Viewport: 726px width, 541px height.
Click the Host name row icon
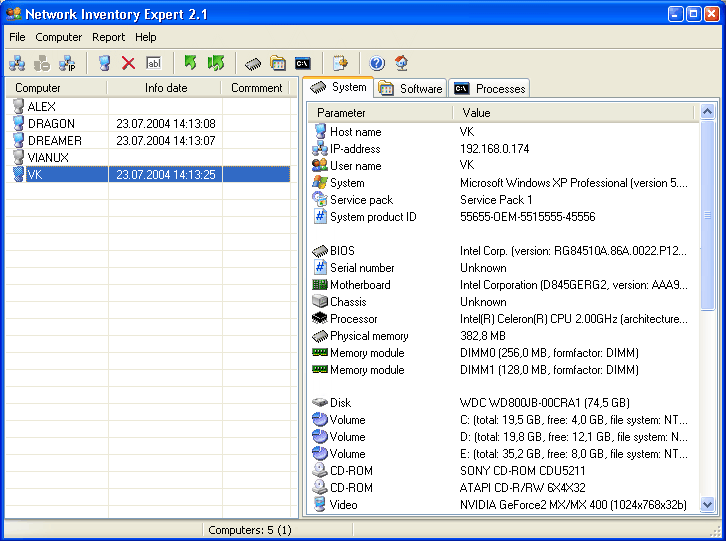click(320, 132)
